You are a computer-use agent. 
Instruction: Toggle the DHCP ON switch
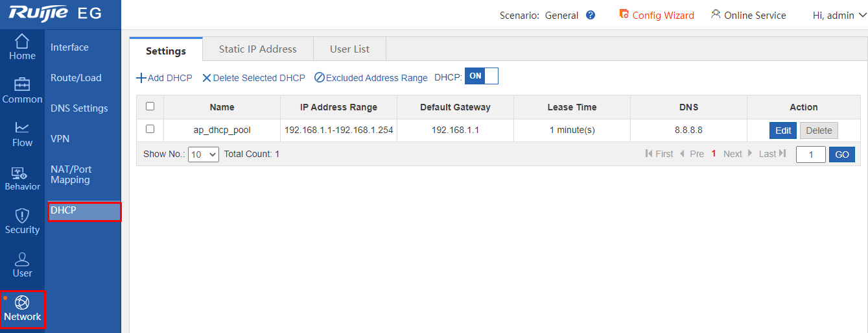pyautogui.click(x=482, y=76)
